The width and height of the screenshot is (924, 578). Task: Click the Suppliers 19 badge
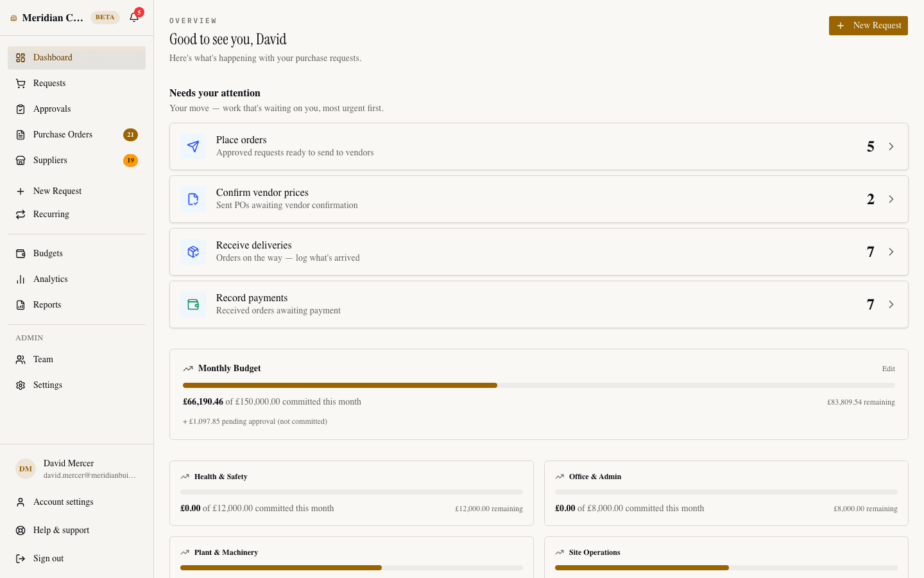pos(130,161)
